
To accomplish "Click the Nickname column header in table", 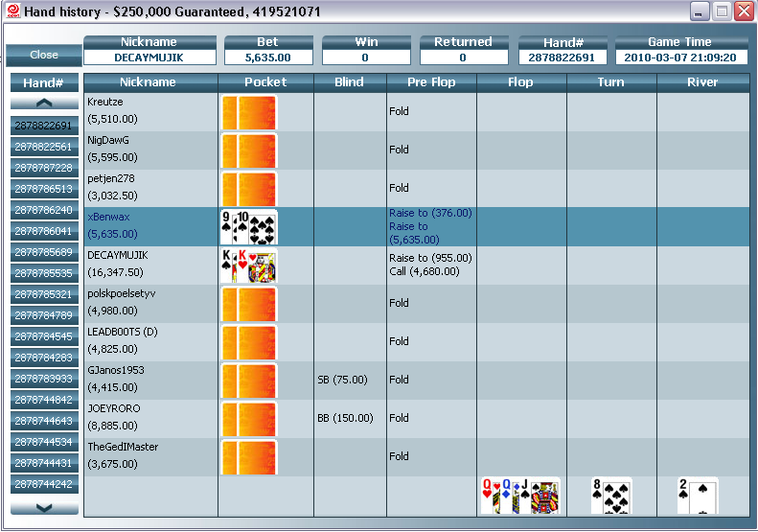I will coord(150,82).
